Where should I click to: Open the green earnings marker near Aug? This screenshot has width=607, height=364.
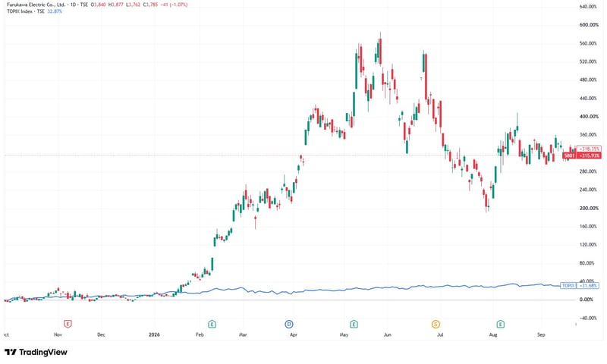pos(501,324)
